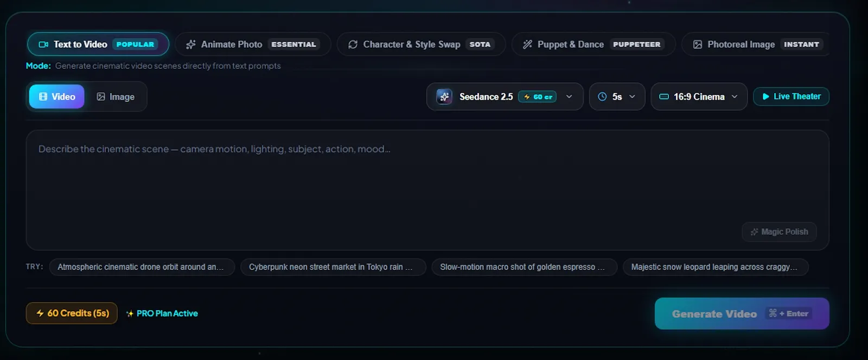Click the TRY: label
Screen dimensions: 868x360
tap(34, 267)
